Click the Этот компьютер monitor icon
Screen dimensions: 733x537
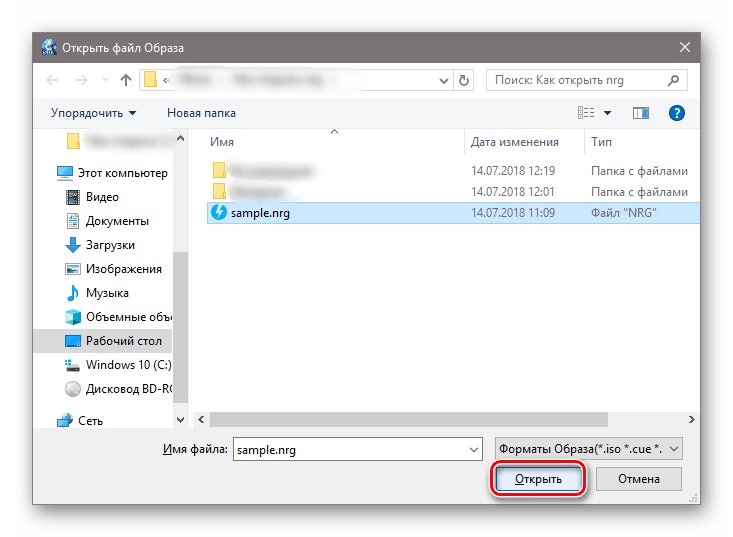65,173
